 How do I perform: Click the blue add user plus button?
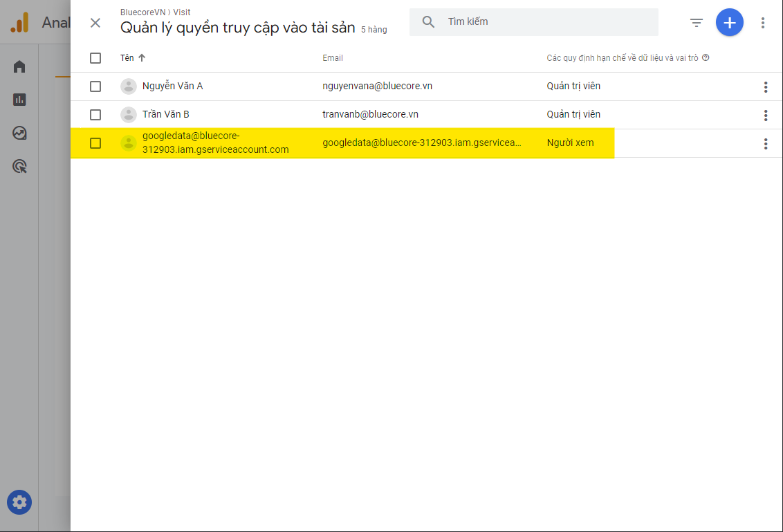point(729,23)
